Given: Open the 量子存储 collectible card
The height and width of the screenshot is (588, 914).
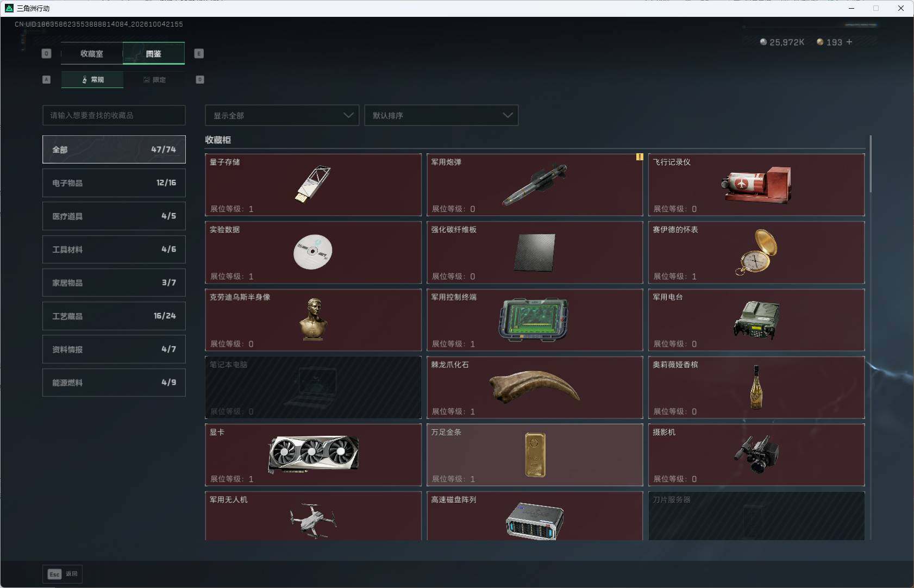Looking at the screenshot, I should [x=313, y=185].
